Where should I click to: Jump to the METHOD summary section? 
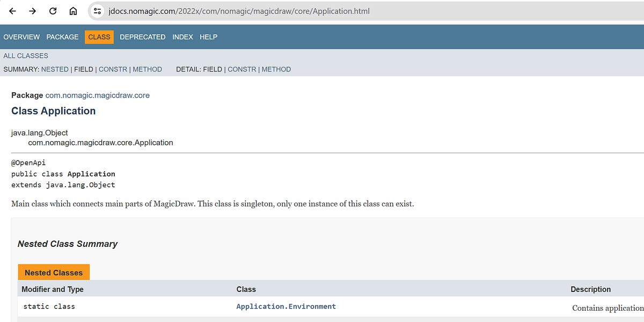click(148, 69)
